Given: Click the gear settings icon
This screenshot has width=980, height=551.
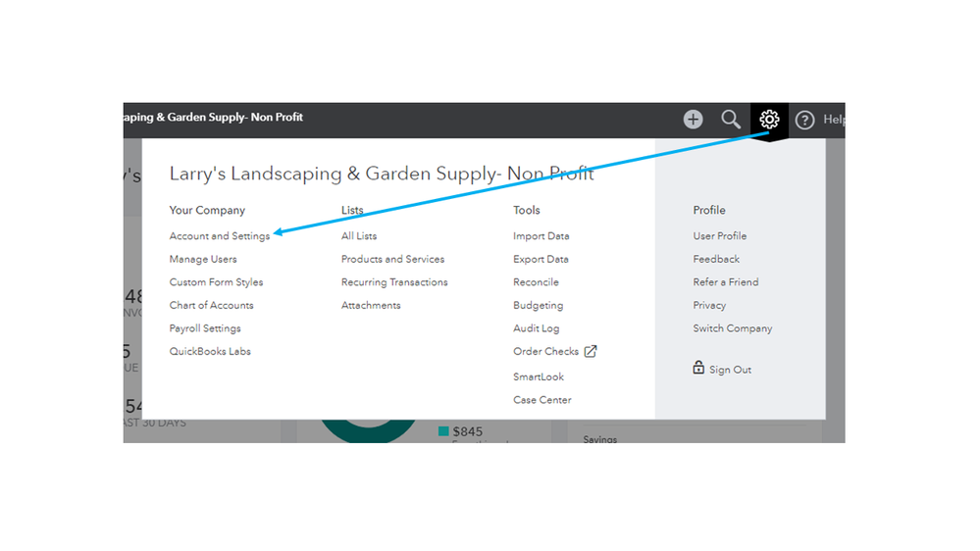Looking at the screenshot, I should coord(769,120).
